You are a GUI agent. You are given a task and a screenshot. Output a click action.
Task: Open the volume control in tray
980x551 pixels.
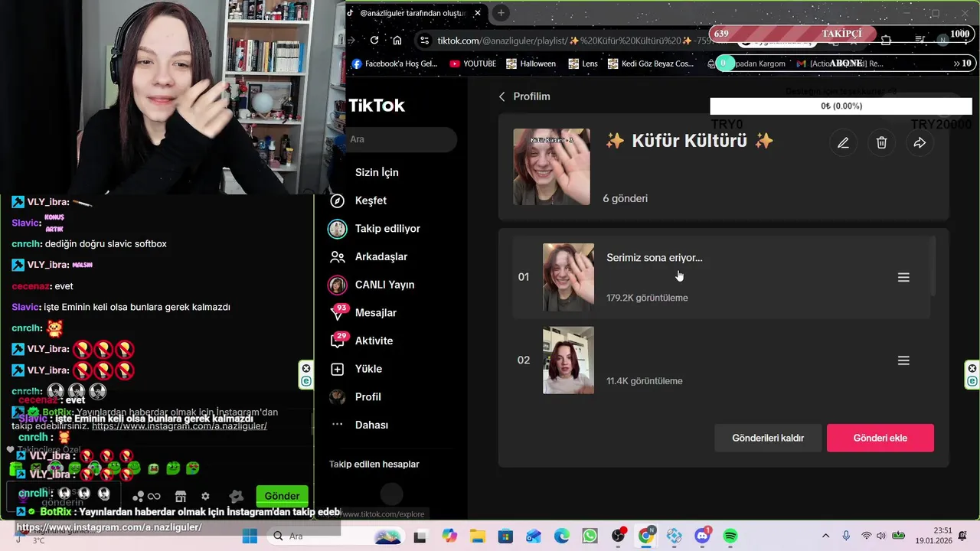[x=881, y=536]
